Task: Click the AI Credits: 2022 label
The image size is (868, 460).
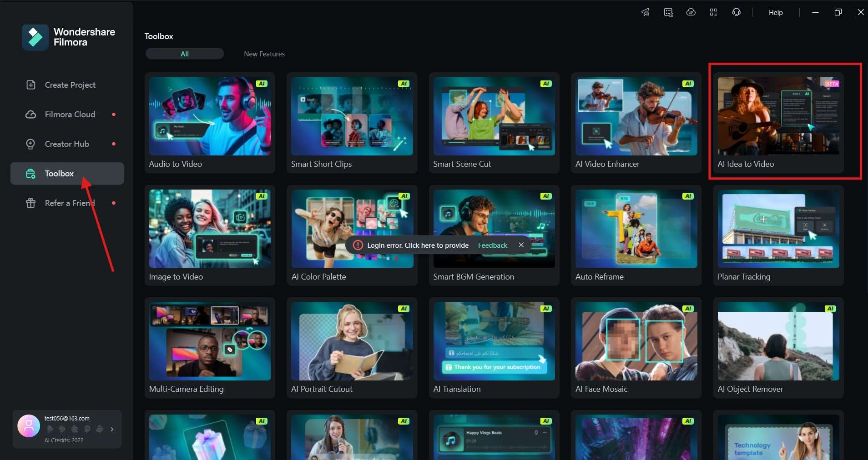Action: [x=64, y=440]
